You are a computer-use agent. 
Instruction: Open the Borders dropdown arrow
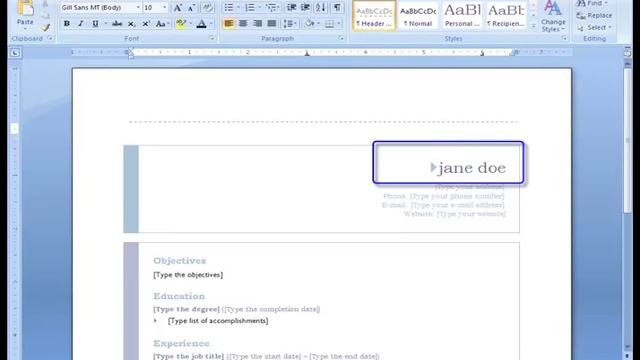point(339,24)
